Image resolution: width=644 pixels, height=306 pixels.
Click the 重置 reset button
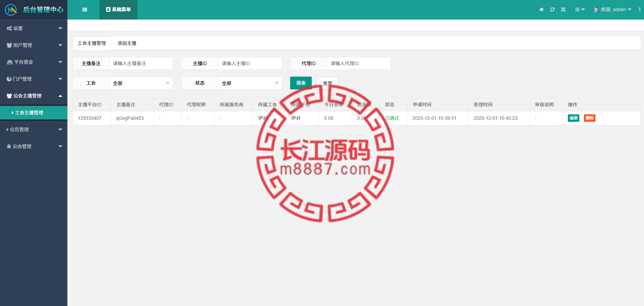click(x=328, y=83)
